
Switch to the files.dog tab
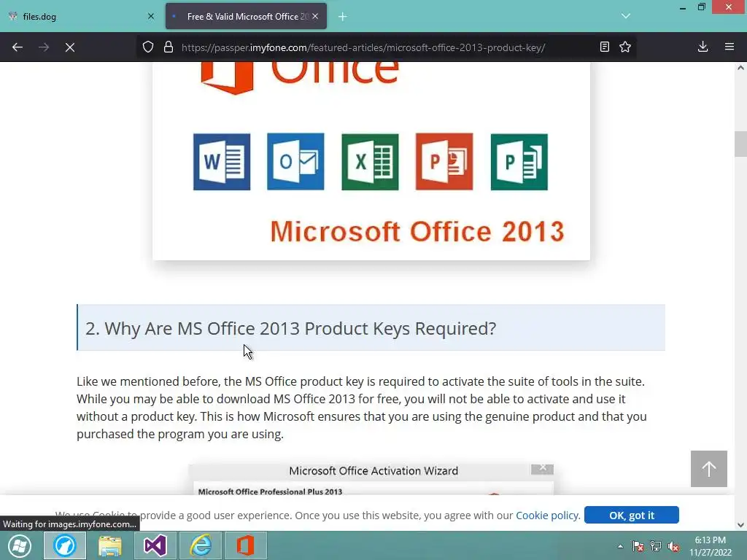pyautogui.click(x=80, y=16)
